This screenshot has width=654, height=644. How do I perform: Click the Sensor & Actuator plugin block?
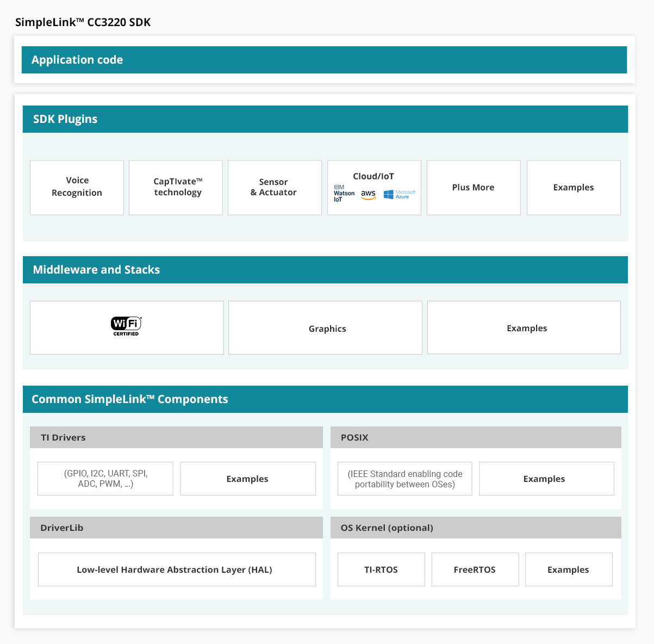click(x=274, y=187)
